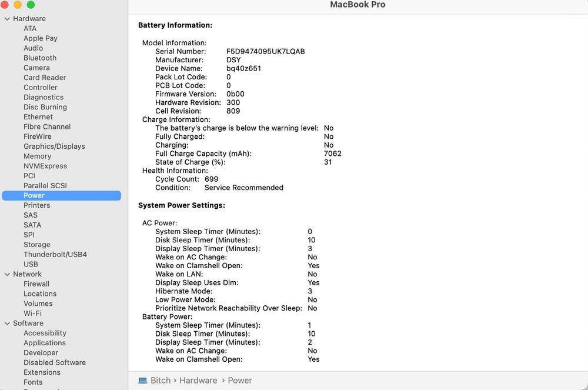The height and width of the screenshot is (390, 588).
Task: Select Wi-Fi under Network
Action: click(32, 313)
